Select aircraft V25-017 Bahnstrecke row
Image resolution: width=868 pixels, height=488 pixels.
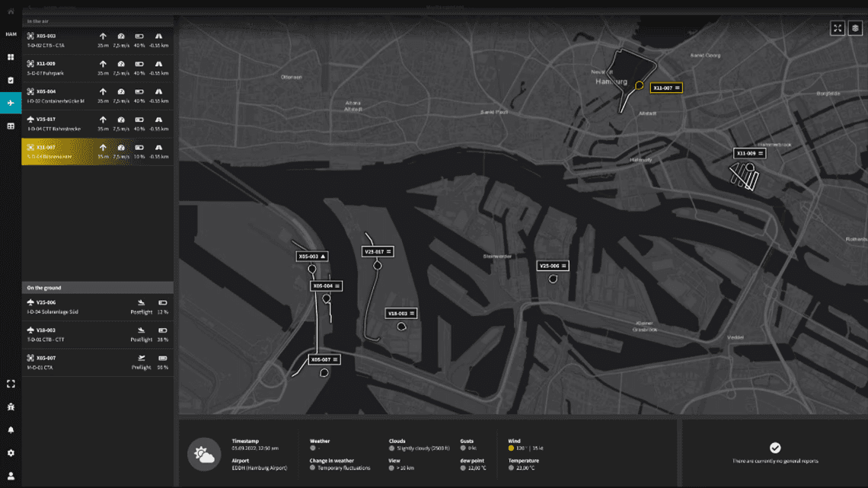[x=97, y=123]
